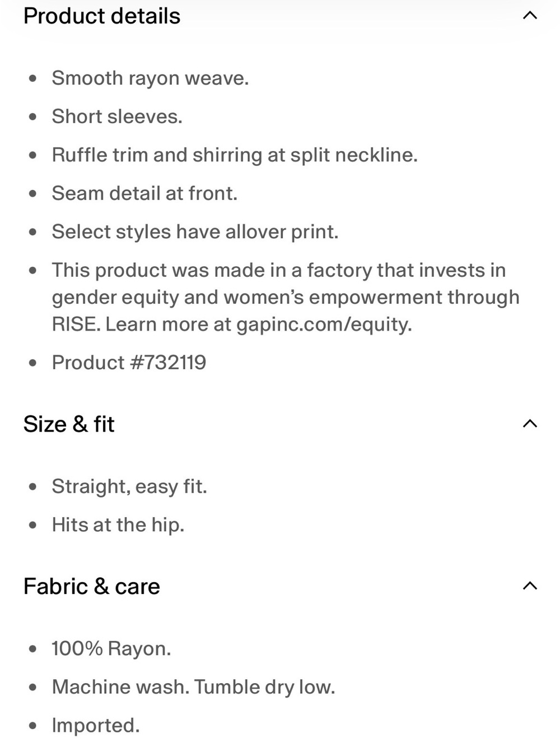Collapse the Fabric & care chevron

(530, 586)
